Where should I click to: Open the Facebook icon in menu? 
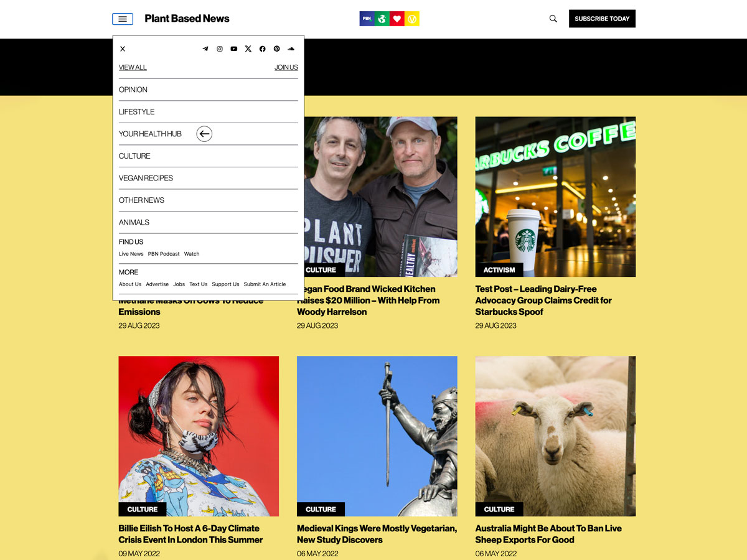click(263, 49)
